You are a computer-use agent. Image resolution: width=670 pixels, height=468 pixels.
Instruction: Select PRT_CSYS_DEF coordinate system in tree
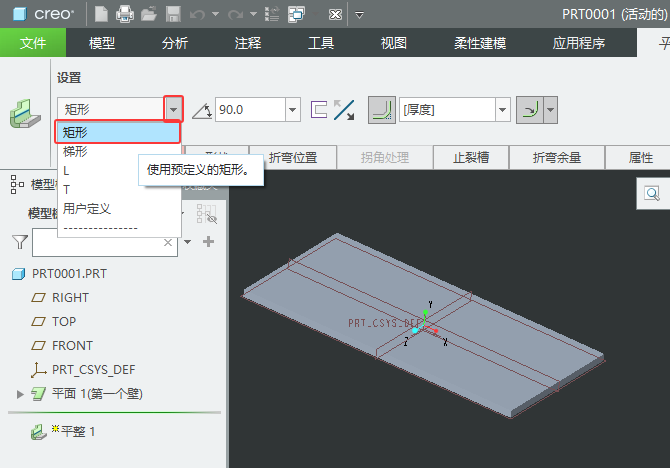(93, 370)
